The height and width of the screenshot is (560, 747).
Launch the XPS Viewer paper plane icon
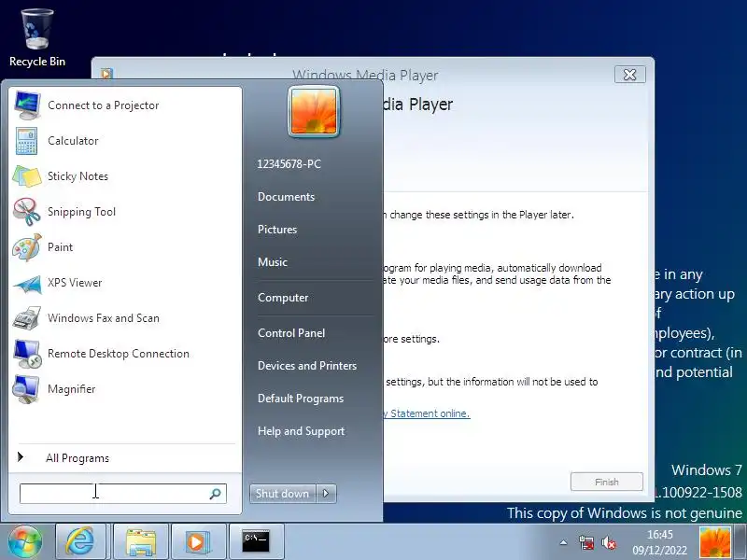(x=27, y=283)
